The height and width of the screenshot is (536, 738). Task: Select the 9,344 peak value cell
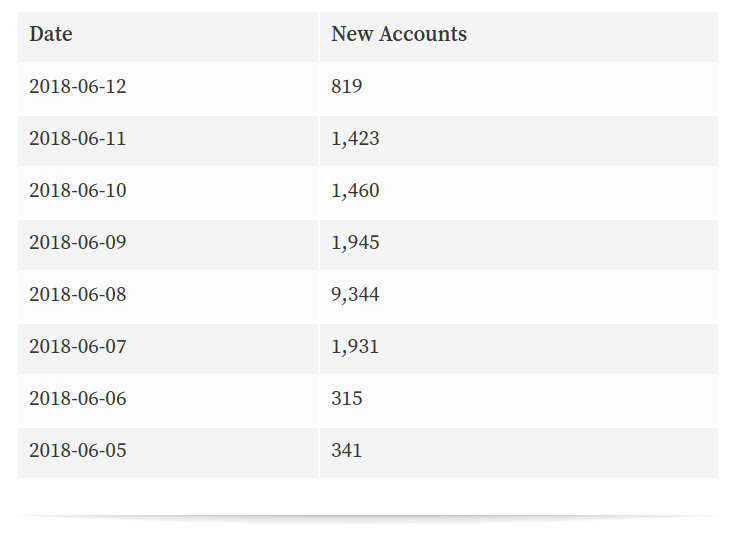519,296
